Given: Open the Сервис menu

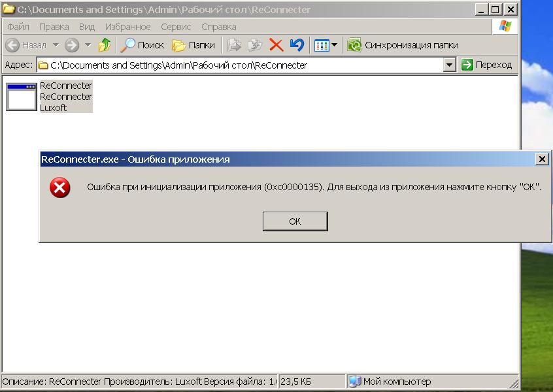Looking at the screenshot, I should click(x=176, y=27).
